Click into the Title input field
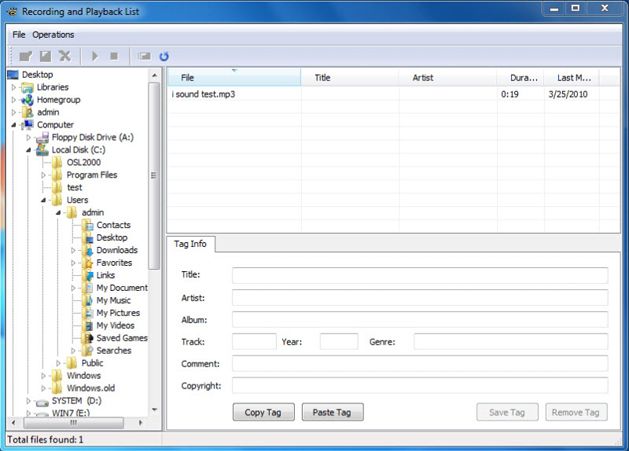 [x=420, y=275]
